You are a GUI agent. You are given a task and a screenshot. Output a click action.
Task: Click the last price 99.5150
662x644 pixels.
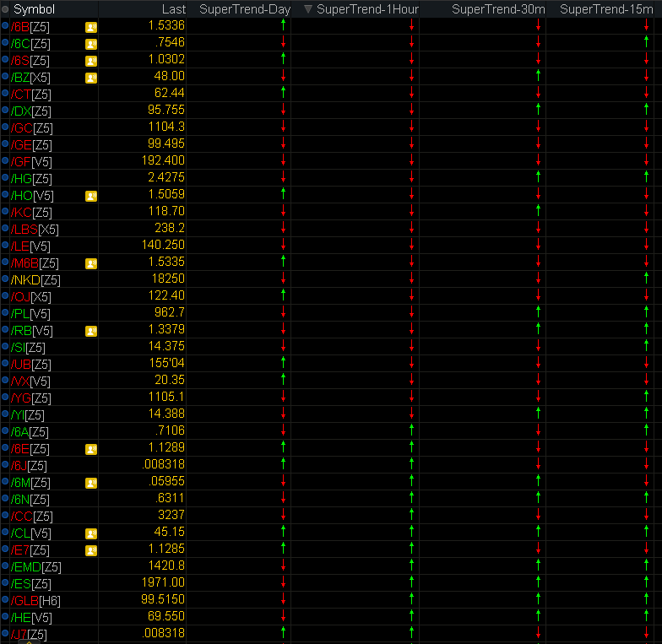click(x=163, y=599)
